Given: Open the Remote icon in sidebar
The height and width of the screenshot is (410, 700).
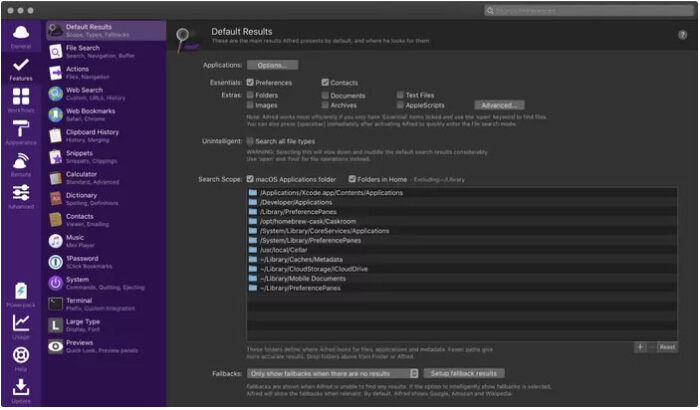Looking at the screenshot, I should [x=21, y=161].
